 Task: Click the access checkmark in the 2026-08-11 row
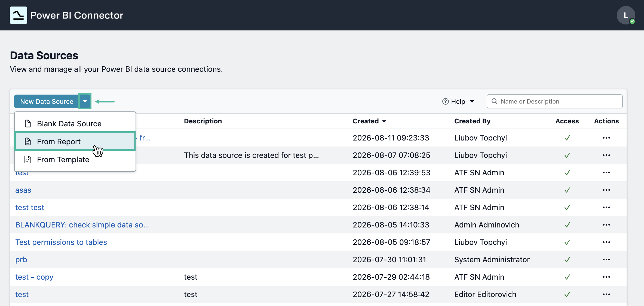pos(567,138)
